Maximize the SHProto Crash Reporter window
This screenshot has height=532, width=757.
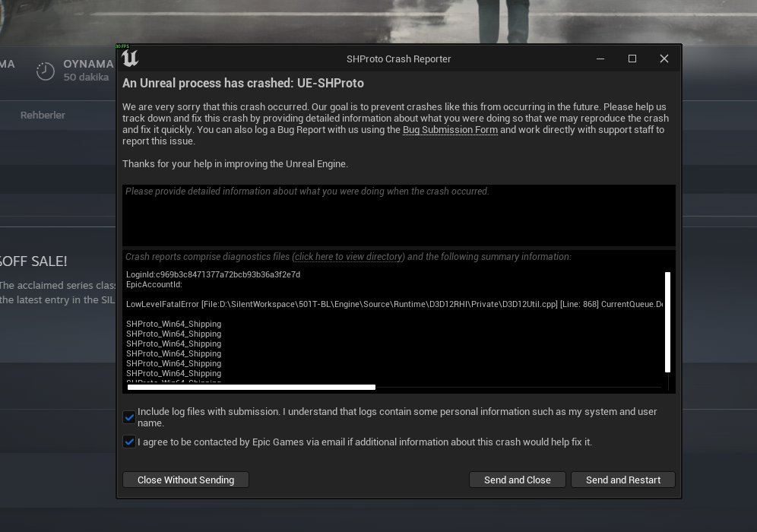click(x=632, y=59)
